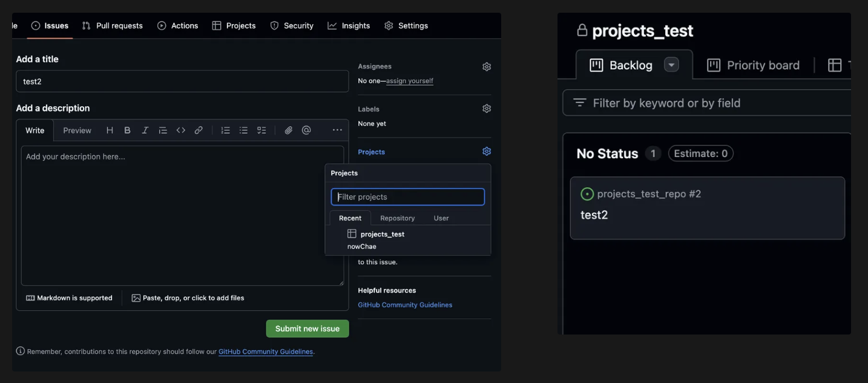Screen dimensions: 868x383
Task: Focus the Filter by keyword or by field box
Action: point(707,103)
